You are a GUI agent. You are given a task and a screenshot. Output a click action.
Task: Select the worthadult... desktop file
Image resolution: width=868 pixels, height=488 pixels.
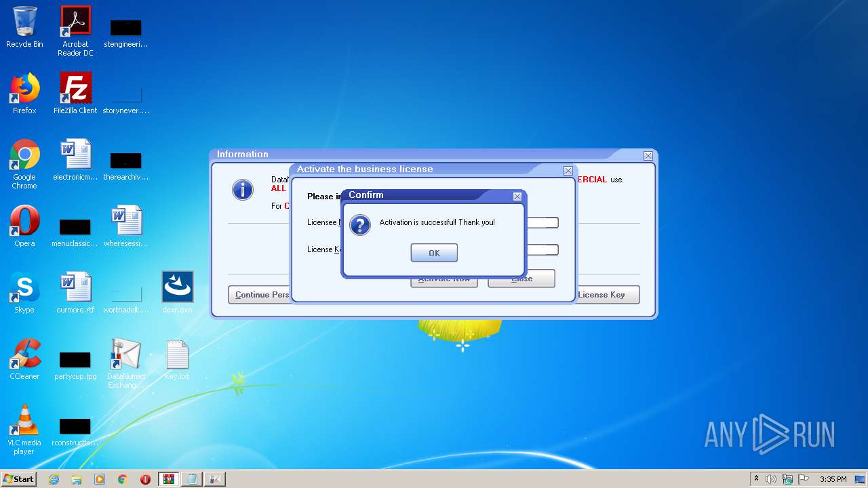click(126, 298)
